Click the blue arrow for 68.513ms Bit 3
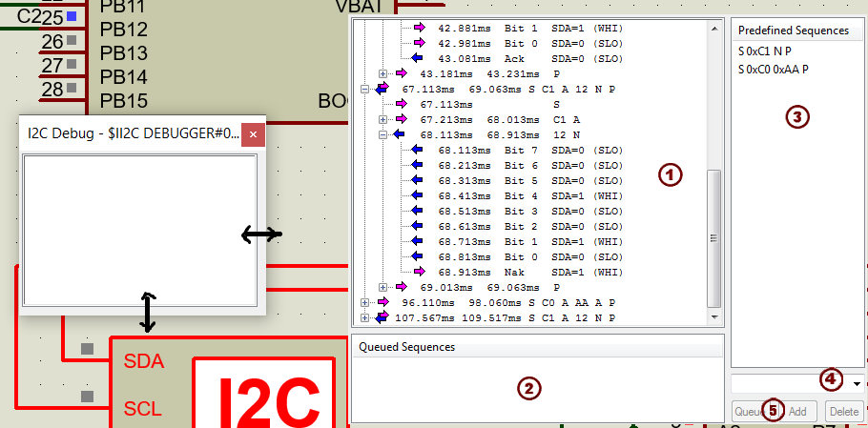The height and width of the screenshot is (428, 868). click(x=418, y=211)
